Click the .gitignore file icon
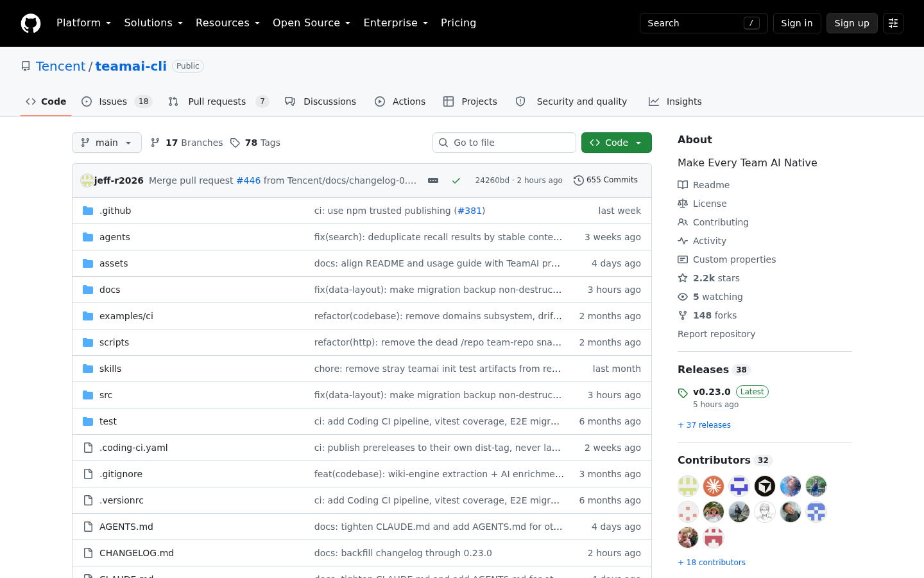This screenshot has width=924, height=578. (x=88, y=474)
